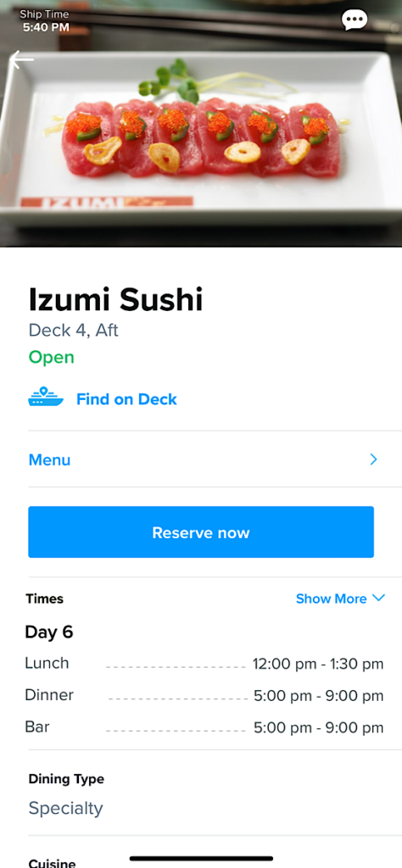Screen dimensions: 402x868
Task: Tap the chevron beside Menu
Action: (x=373, y=459)
